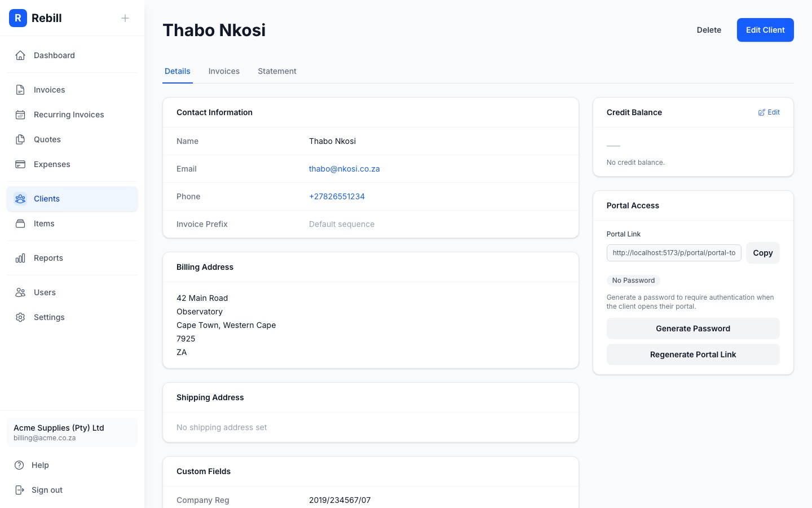The image size is (812, 508).
Task: Click the Help question mark icon
Action: click(20, 465)
